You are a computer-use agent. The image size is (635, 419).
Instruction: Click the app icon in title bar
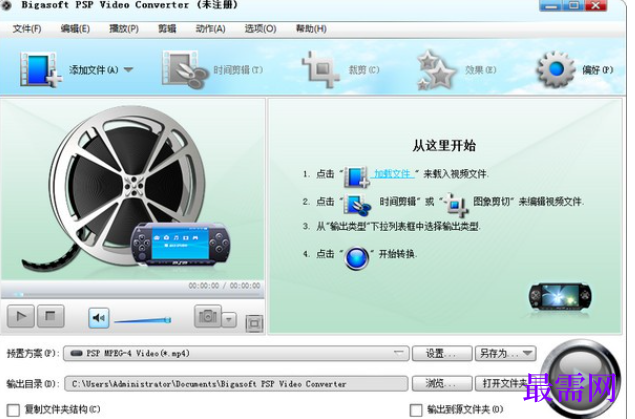click(x=6, y=5)
